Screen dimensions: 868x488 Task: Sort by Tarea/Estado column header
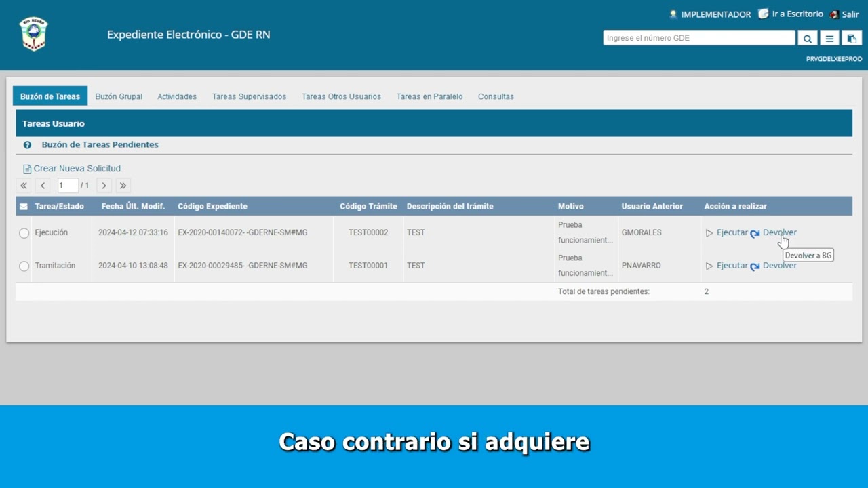coord(60,207)
